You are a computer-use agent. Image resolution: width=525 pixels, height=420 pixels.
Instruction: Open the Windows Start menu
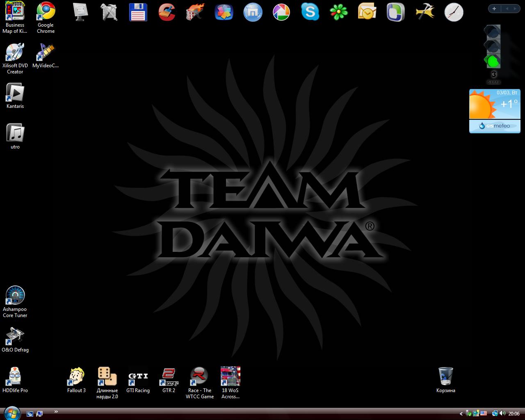11,413
